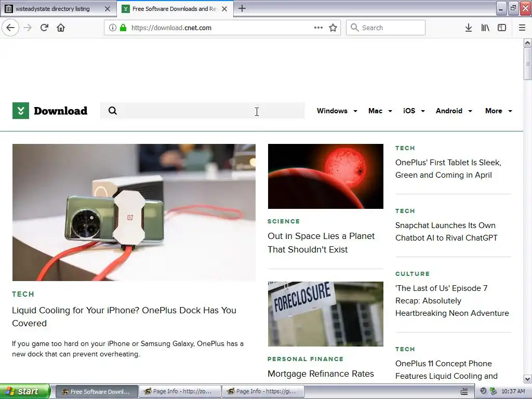Open the Library bookshelf icon
The image size is (532, 399).
click(x=485, y=28)
